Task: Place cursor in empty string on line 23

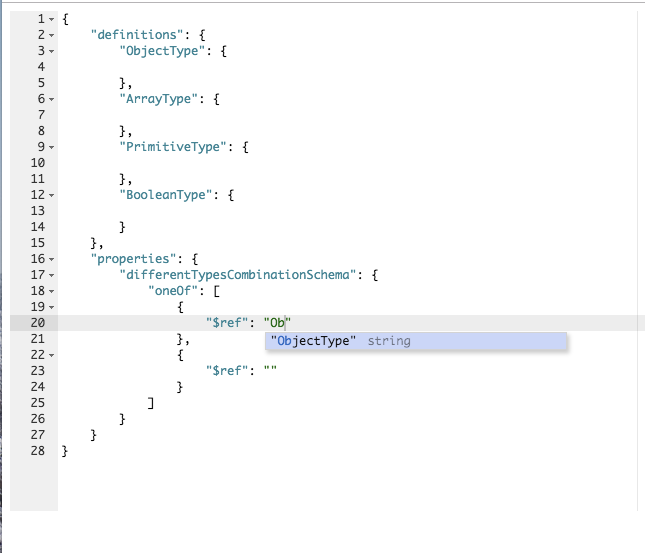Action: point(270,371)
